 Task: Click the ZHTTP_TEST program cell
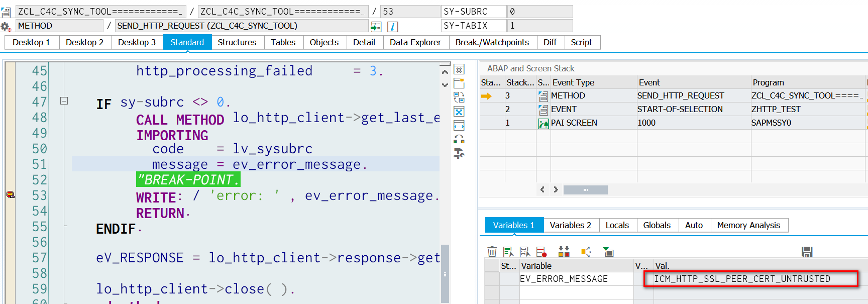(808, 110)
